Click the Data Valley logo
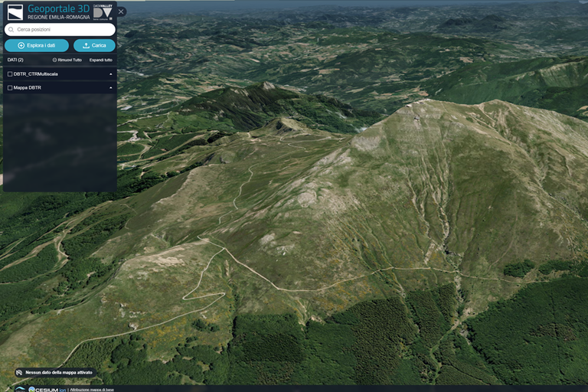 point(103,11)
